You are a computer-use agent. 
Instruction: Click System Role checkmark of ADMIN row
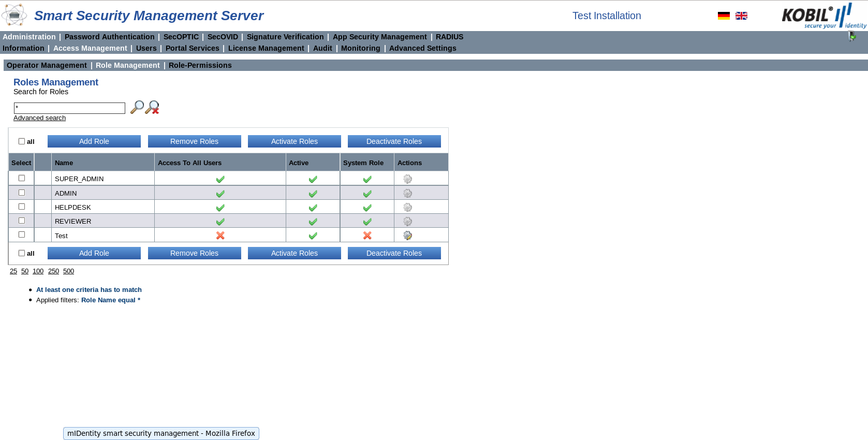click(x=367, y=194)
